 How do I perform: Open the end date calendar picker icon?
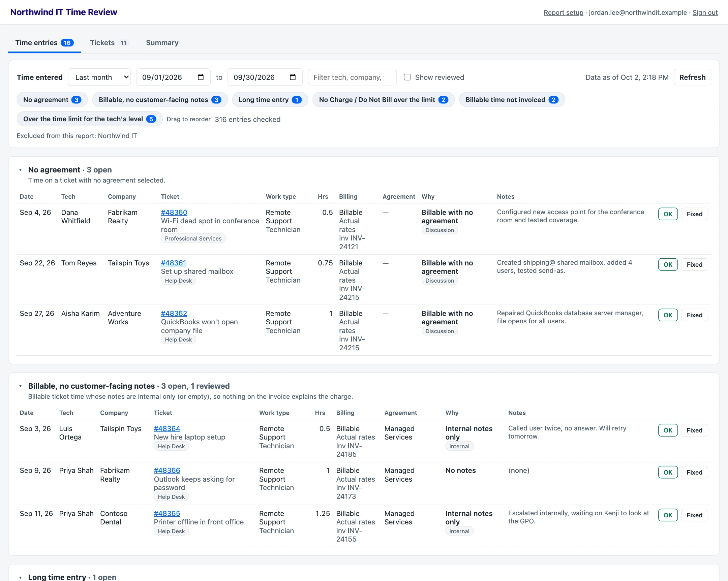point(293,77)
